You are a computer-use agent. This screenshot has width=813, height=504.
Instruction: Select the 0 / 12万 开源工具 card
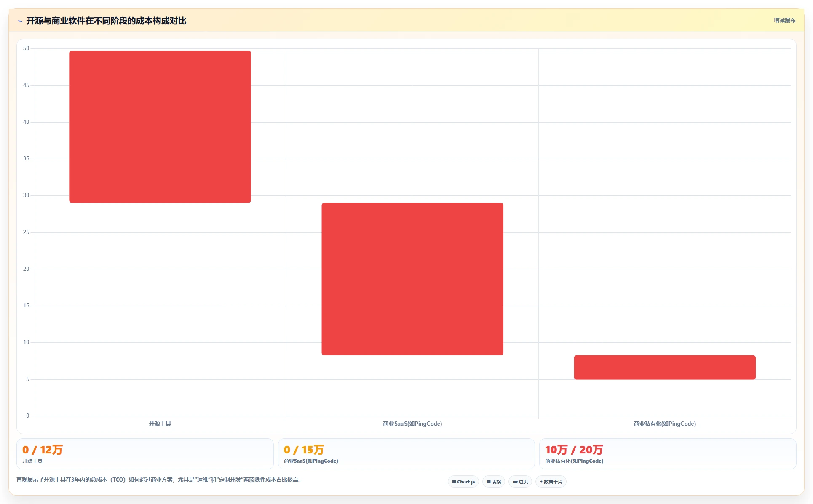[x=145, y=454]
